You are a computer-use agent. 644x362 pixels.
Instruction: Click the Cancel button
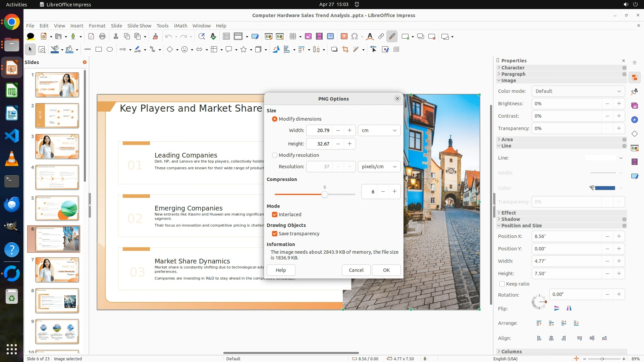click(356, 270)
